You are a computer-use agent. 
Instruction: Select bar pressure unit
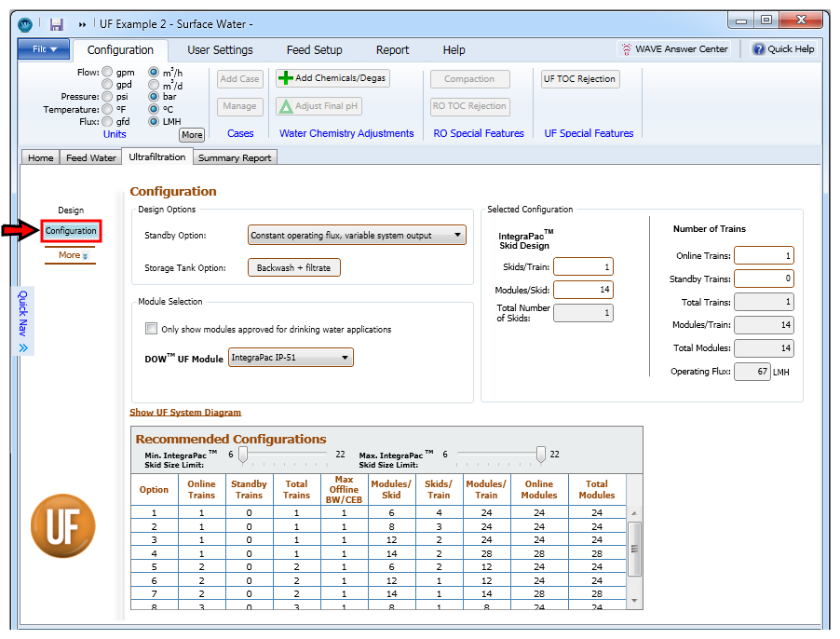(154, 97)
